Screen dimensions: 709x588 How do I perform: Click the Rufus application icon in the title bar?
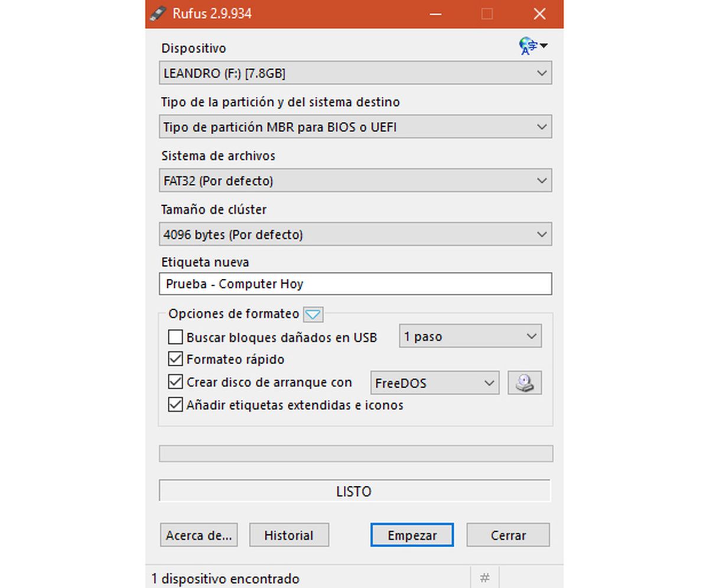tap(157, 13)
